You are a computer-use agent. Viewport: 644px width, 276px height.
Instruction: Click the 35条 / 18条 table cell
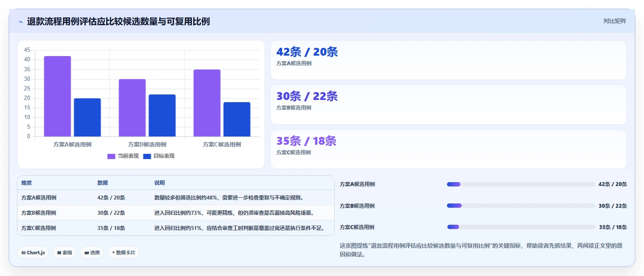click(x=111, y=228)
